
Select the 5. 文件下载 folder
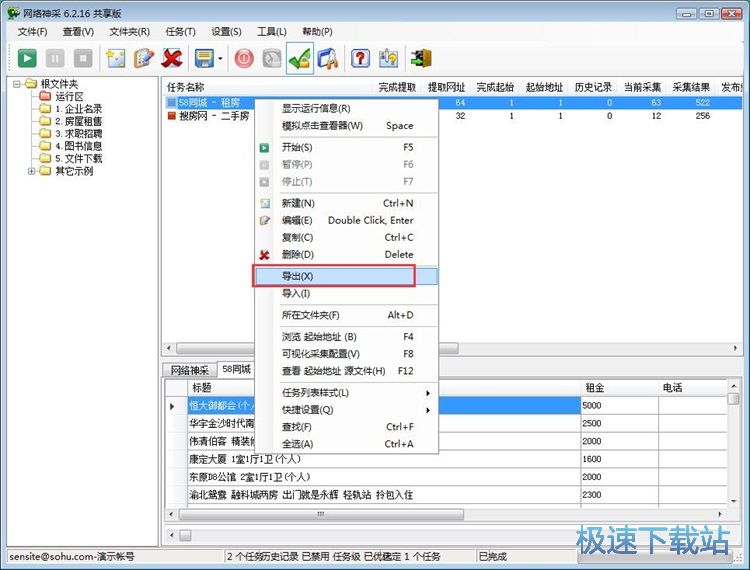(78, 158)
